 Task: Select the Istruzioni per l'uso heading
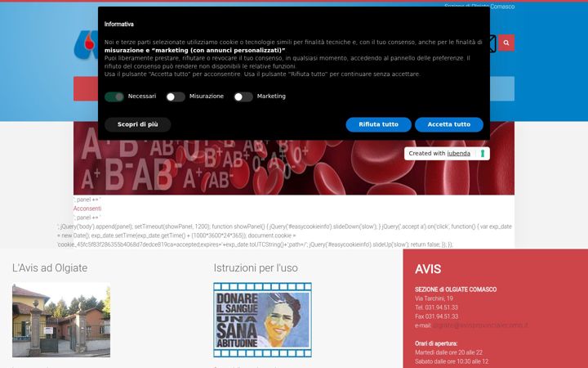[x=256, y=267]
